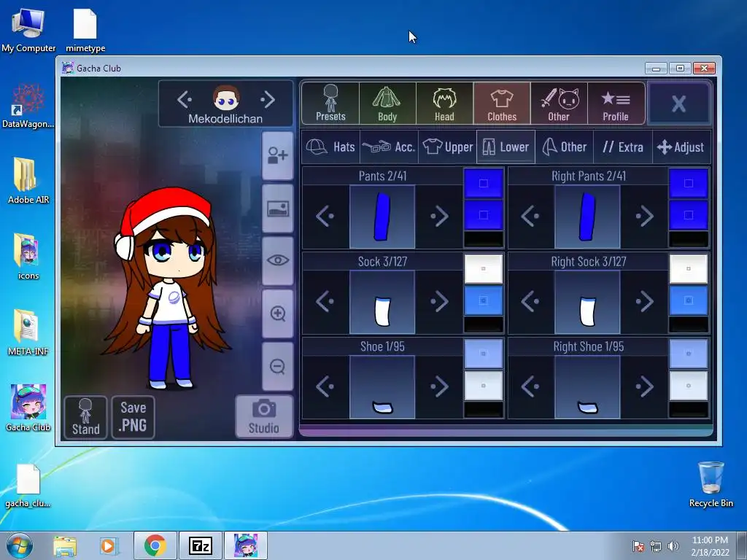The width and height of the screenshot is (747, 560).
Task: Pick the white Sock color swatch
Action: [x=483, y=268]
